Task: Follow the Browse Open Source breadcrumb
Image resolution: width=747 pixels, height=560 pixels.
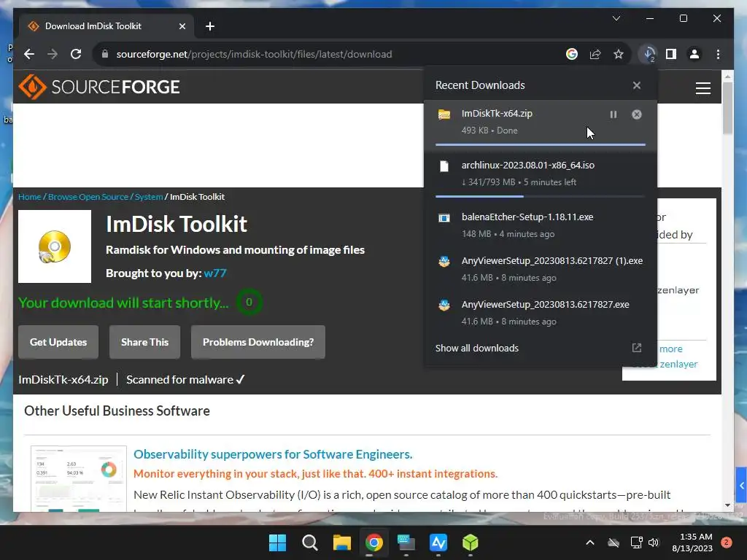Action: click(88, 197)
